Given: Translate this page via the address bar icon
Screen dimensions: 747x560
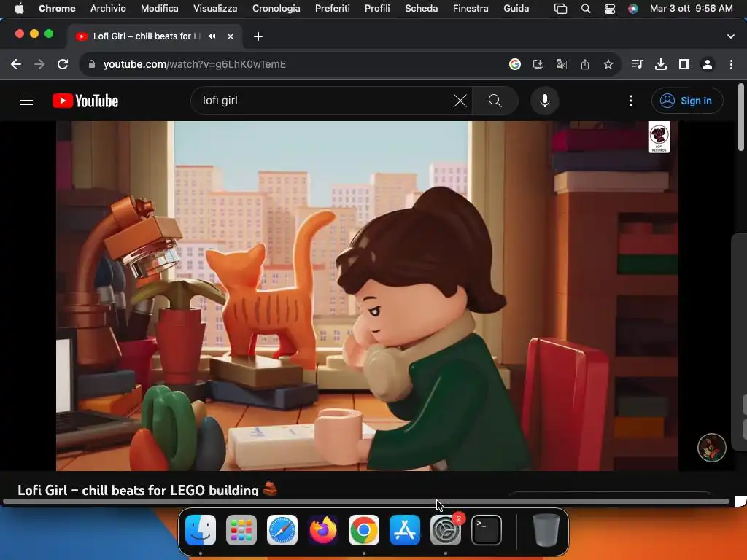Looking at the screenshot, I should tap(561, 64).
